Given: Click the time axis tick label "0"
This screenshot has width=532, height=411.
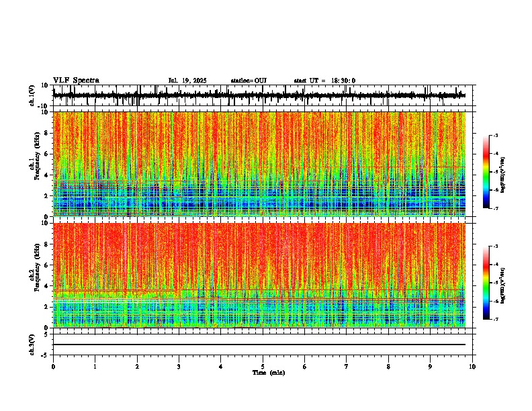Looking at the screenshot, I should coord(53,367).
